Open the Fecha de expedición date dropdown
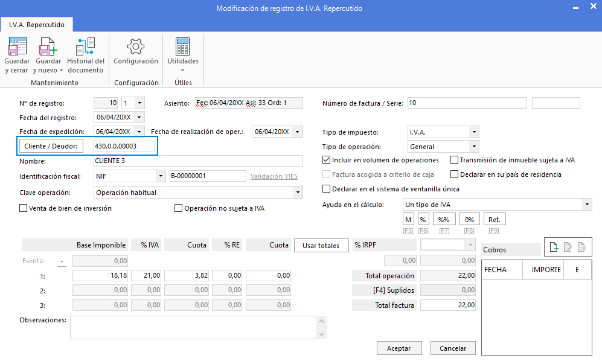The width and height of the screenshot is (602, 364). click(x=139, y=132)
